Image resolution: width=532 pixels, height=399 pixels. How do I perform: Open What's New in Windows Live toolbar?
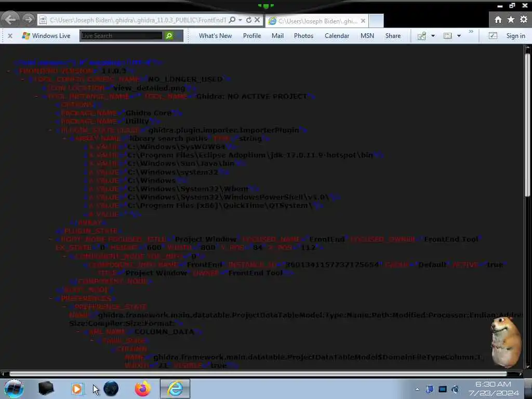pos(215,36)
